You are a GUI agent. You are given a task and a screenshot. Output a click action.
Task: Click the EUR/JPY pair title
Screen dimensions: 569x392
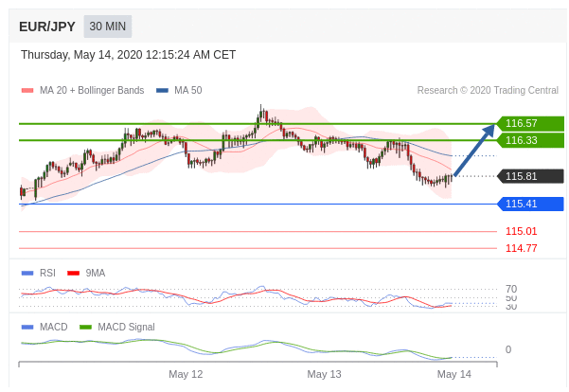pos(47,27)
